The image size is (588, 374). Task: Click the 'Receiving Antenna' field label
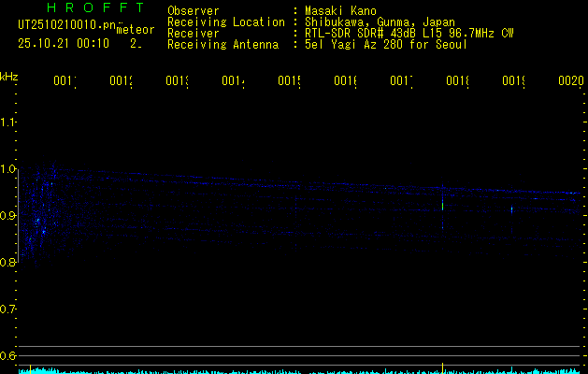222,44
